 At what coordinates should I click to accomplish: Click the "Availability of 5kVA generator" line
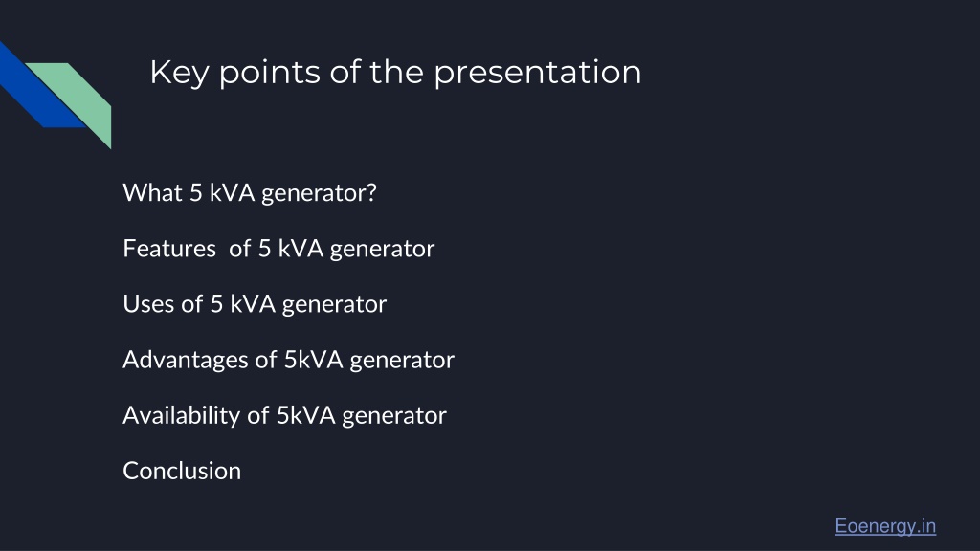coord(285,416)
